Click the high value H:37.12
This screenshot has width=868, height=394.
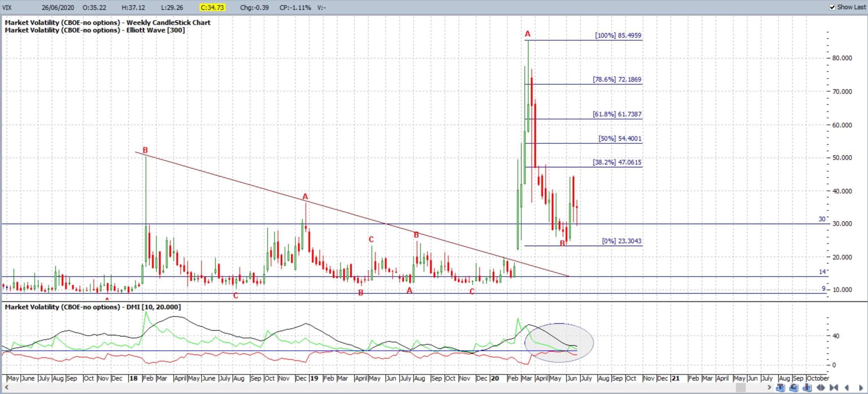click(x=133, y=7)
